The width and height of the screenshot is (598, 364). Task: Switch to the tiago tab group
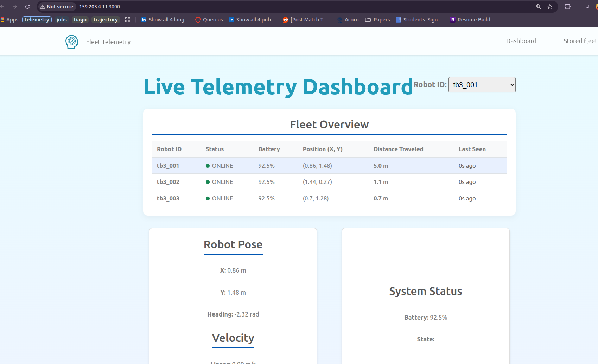tap(80, 20)
